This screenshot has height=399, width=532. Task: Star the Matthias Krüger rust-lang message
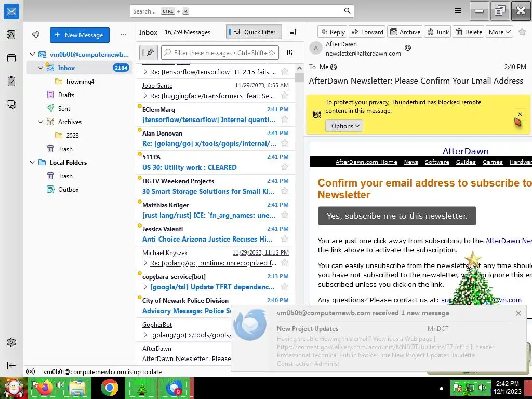(285, 215)
